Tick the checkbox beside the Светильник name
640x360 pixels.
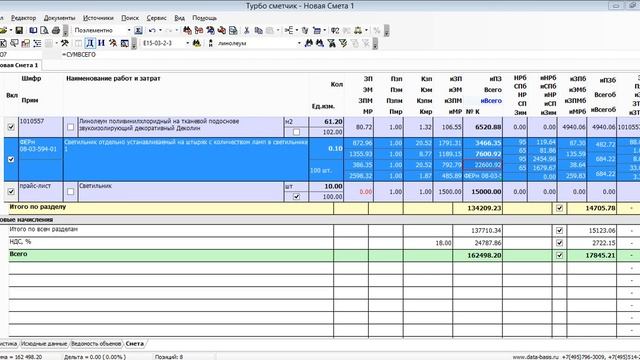point(71,191)
